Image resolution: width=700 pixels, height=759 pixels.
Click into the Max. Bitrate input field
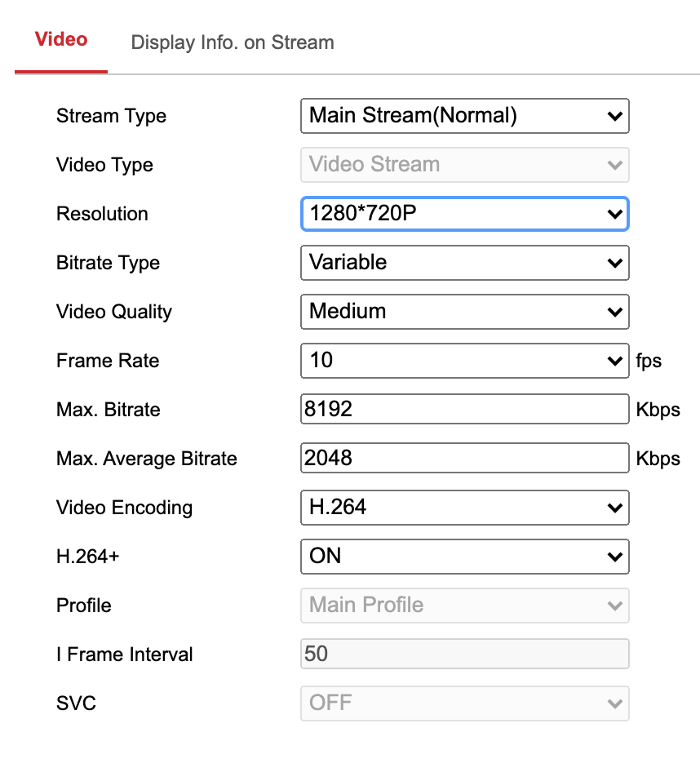464,410
